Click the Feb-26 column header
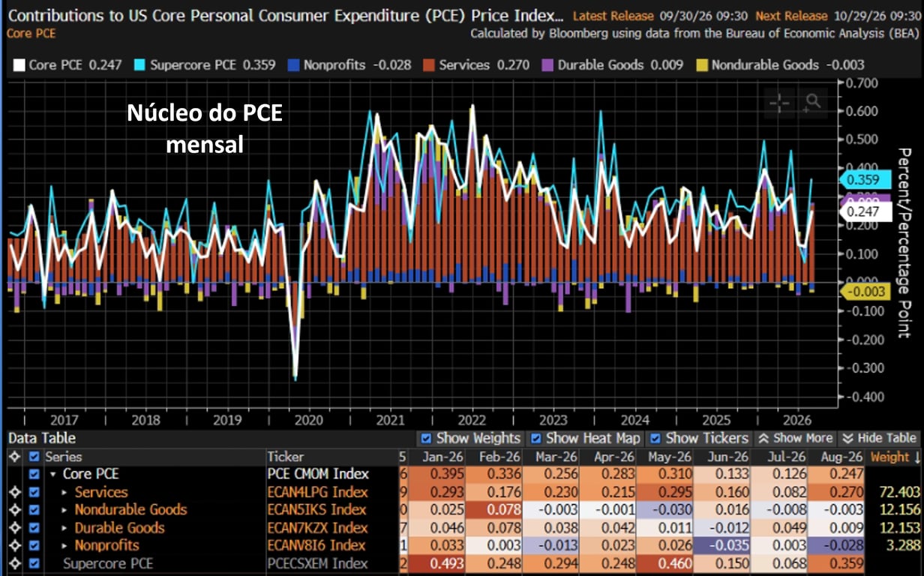The height and width of the screenshot is (576, 924). click(x=493, y=456)
